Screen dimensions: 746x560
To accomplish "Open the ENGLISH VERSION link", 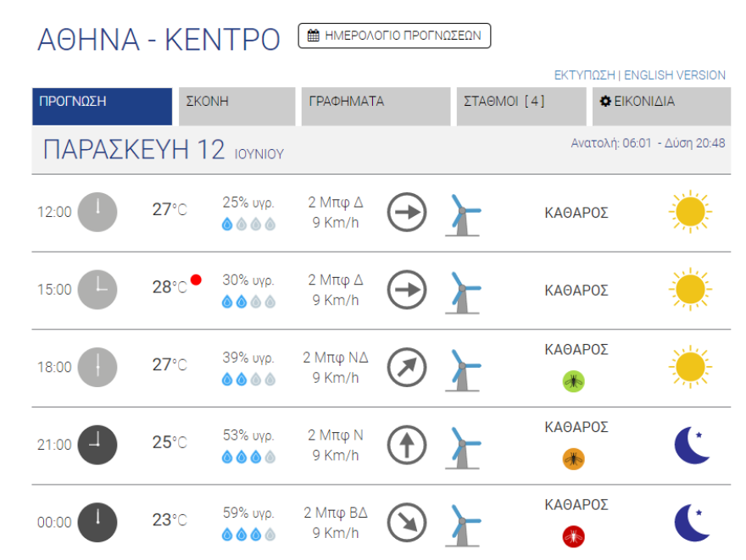I will click(x=675, y=75).
